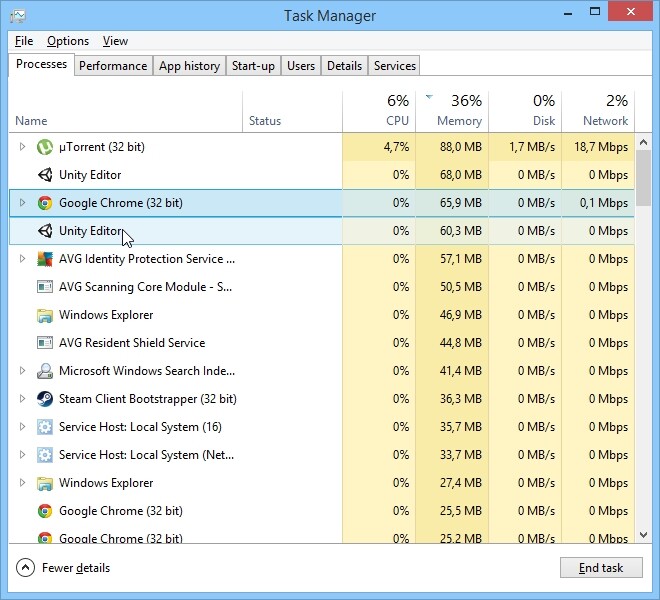This screenshot has height=600, width=660.
Task: Click the Chrome icon in the 25,5 MB row
Action: point(45,511)
